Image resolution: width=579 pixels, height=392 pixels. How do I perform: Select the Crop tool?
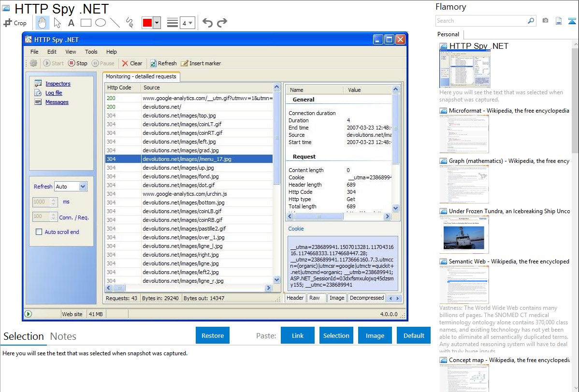tap(15, 23)
